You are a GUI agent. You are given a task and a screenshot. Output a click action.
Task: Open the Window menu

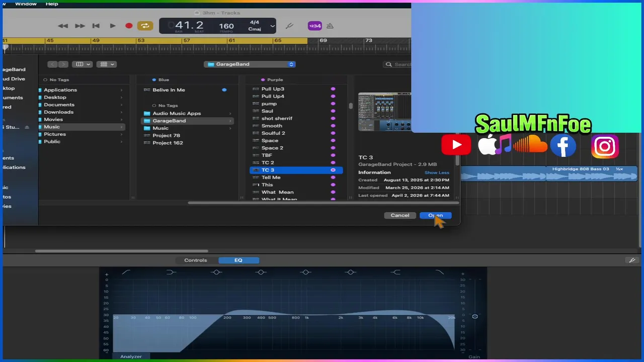pyautogui.click(x=26, y=4)
